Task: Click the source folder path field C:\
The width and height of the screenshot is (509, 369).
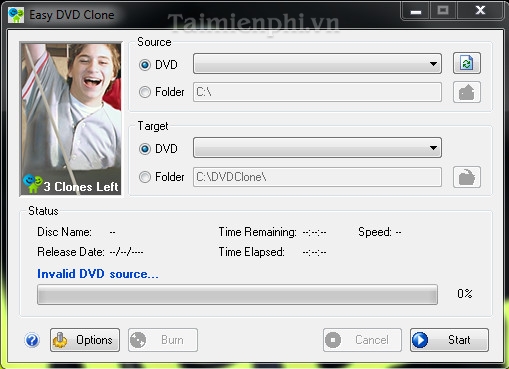Action: pyautogui.click(x=317, y=92)
